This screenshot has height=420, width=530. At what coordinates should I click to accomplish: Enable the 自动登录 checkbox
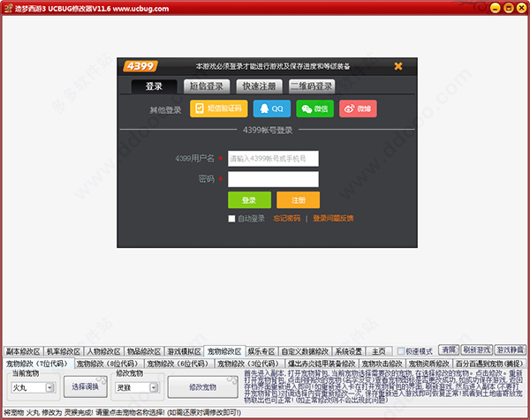coord(231,219)
